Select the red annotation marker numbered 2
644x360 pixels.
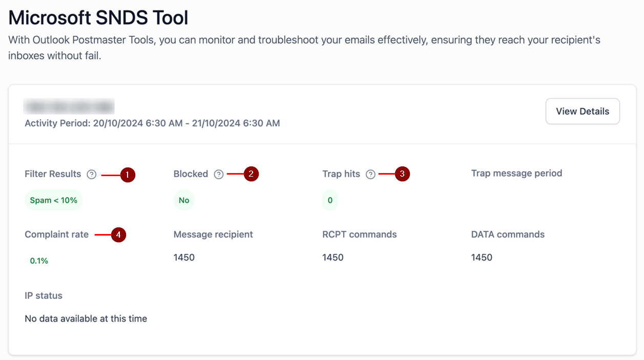pyautogui.click(x=251, y=174)
